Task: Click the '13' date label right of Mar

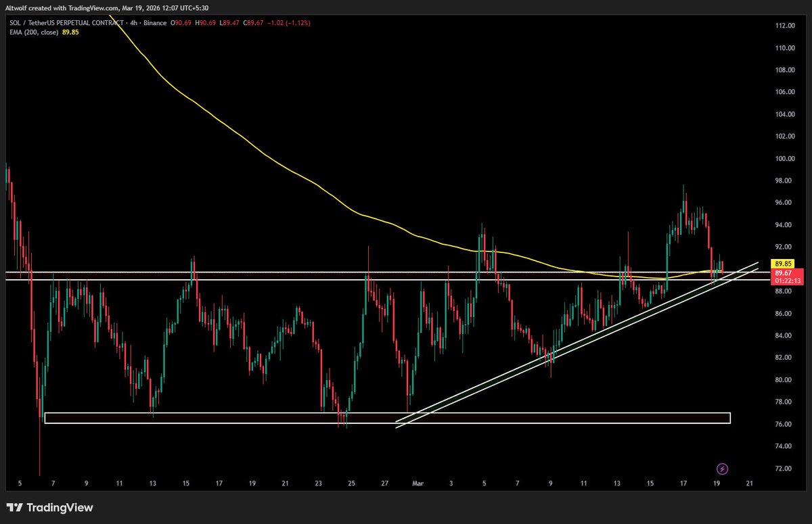Action: [x=617, y=483]
